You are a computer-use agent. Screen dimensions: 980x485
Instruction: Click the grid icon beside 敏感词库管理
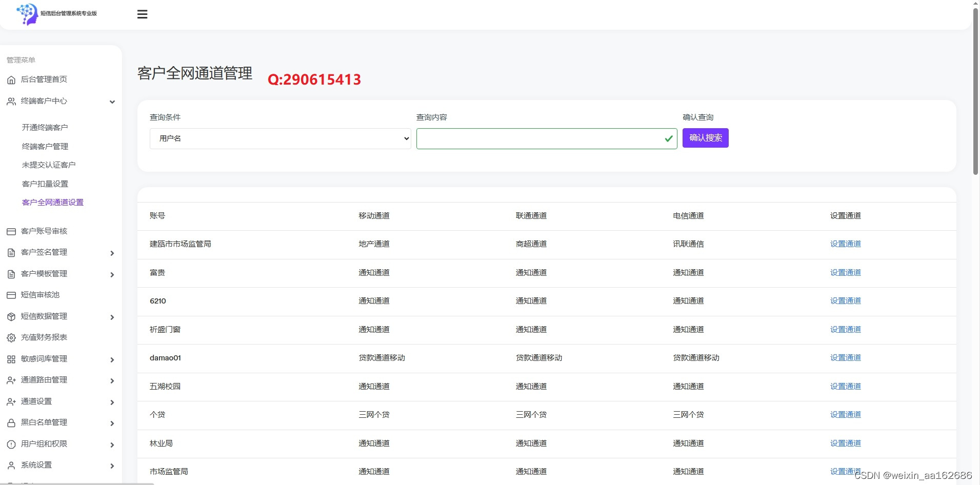click(x=11, y=359)
